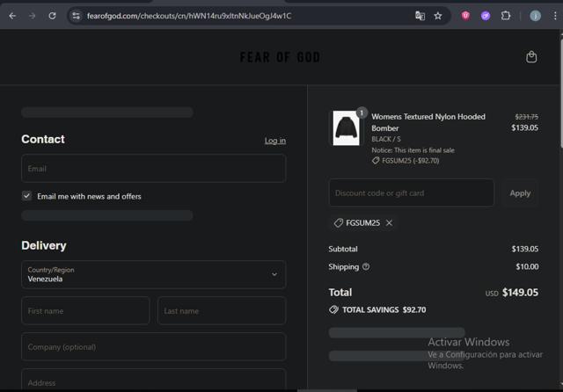Open the pink shield extension icon

pos(465,16)
